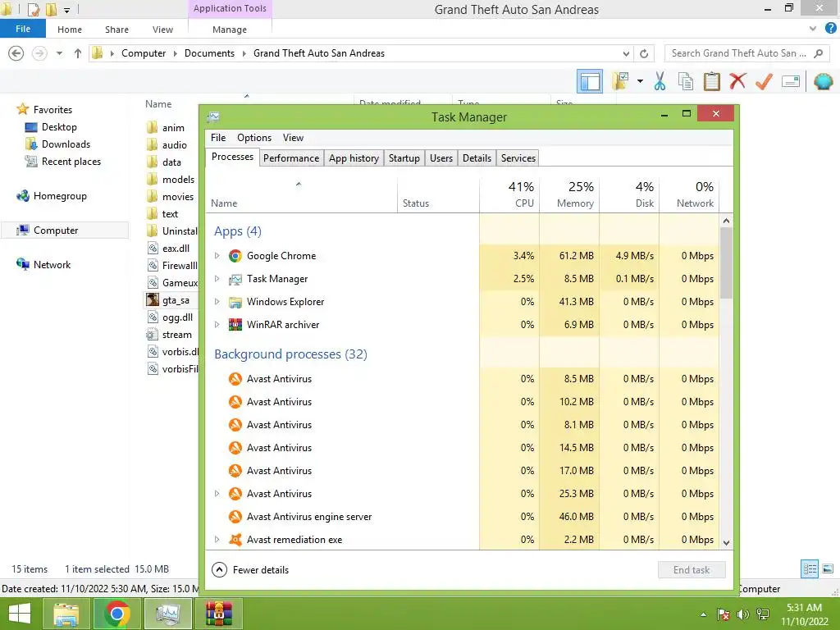The height and width of the screenshot is (630, 840).
Task: Open the blue File tab in Explorer
Action: point(22,29)
